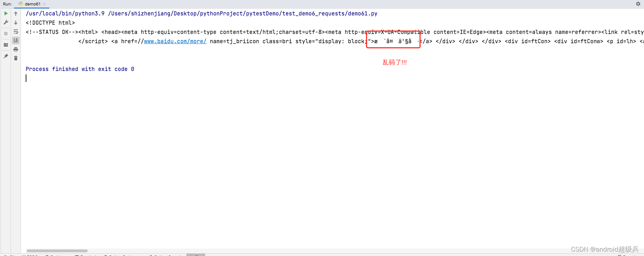Print console output with printer icon

click(16, 49)
